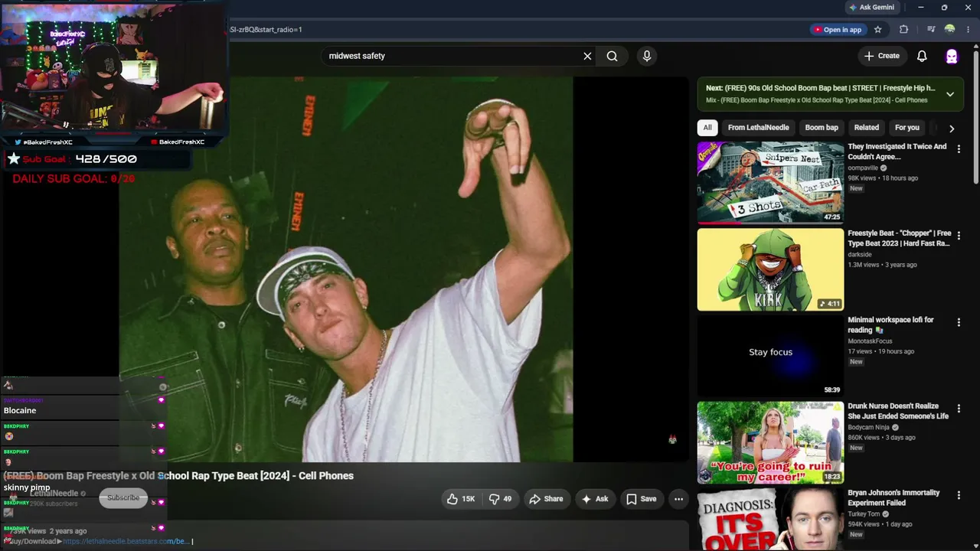Screen dimensions: 980x551
Task: Open options for 'Bryan Johnson's Immortality' video
Action: [x=959, y=495]
